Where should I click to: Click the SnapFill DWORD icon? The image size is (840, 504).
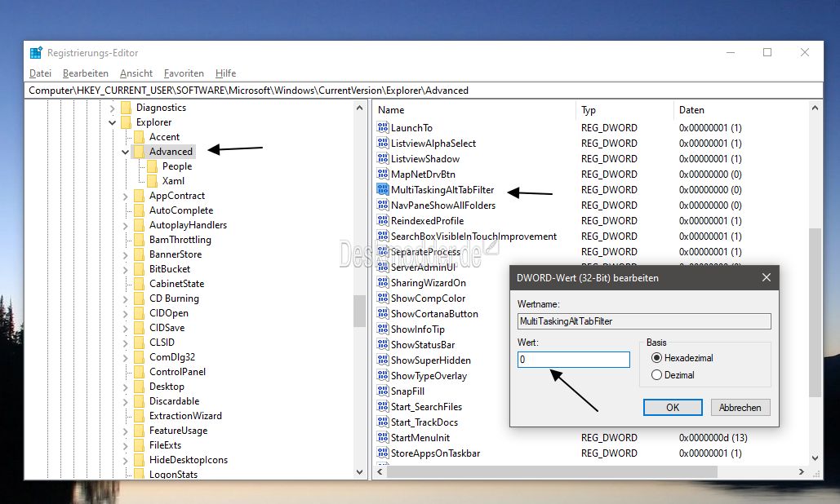tap(383, 391)
